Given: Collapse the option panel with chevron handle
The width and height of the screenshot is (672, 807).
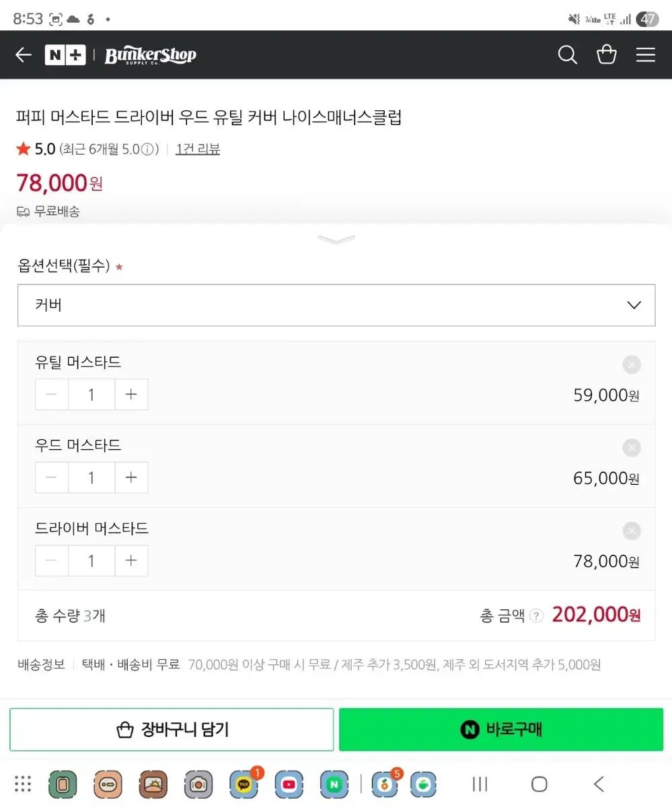Looking at the screenshot, I should point(336,239).
